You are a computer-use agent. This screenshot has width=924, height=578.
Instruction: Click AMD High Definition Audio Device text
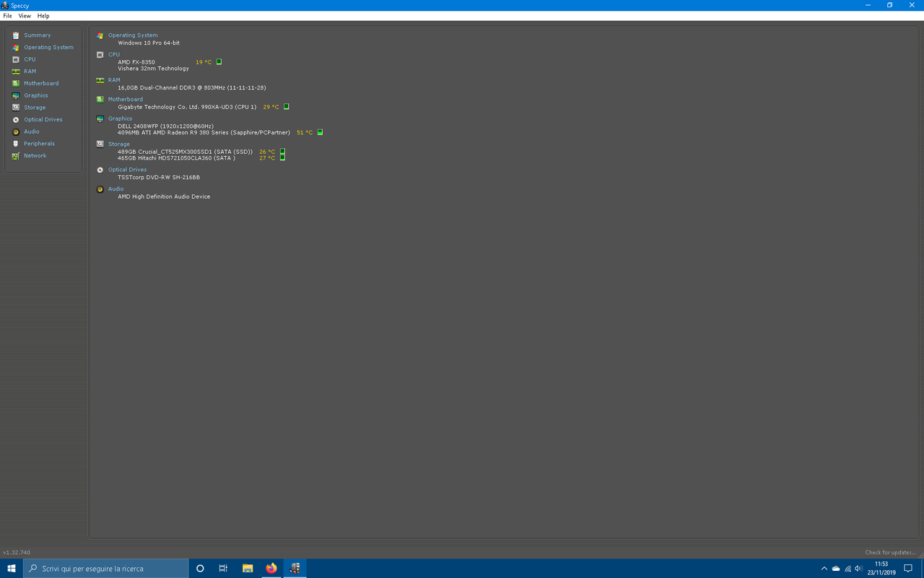tap(164, 197)
